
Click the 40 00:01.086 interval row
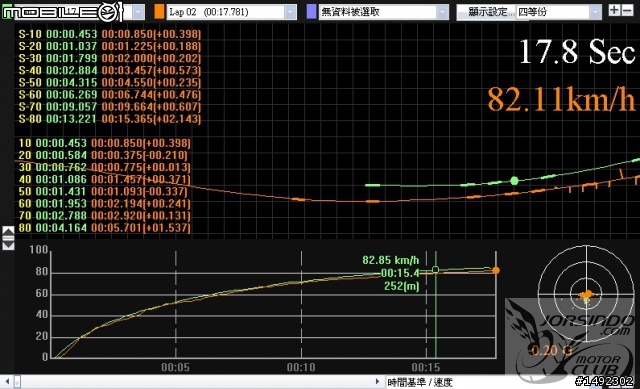(x=104, y=179)
